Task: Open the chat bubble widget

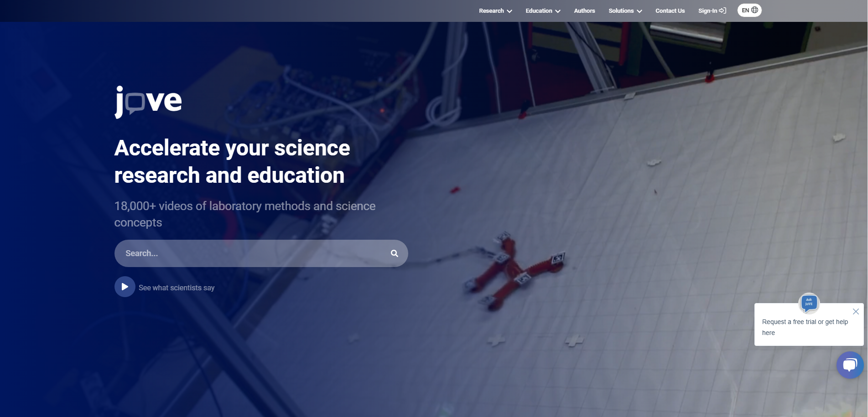Action: (x=850, y=365)
